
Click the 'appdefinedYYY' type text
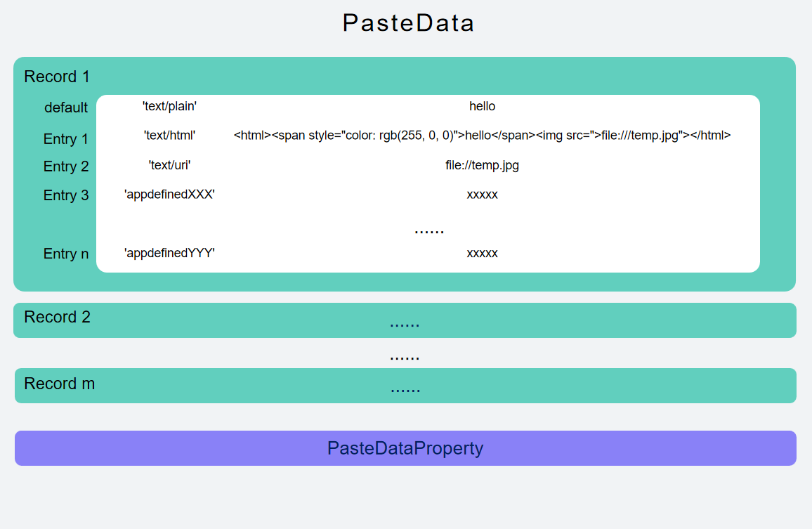(169, 253)
